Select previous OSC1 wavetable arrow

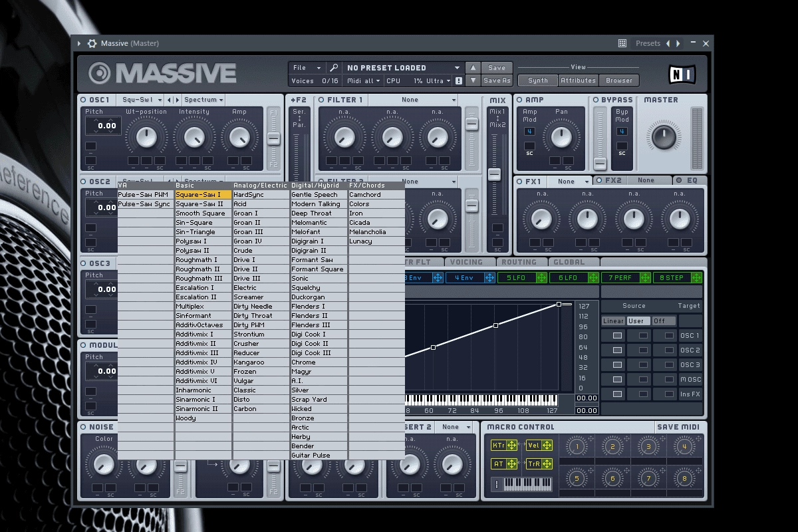(169, 100)
